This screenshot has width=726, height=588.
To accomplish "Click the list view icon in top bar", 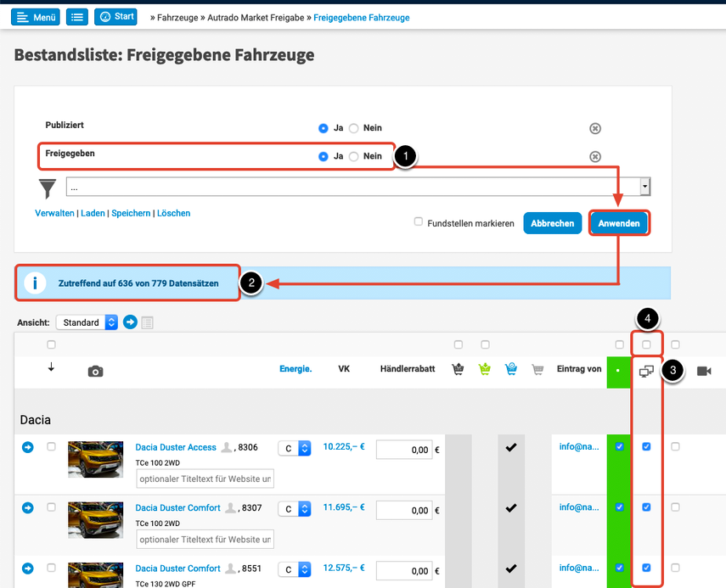I will coord(77,17).
